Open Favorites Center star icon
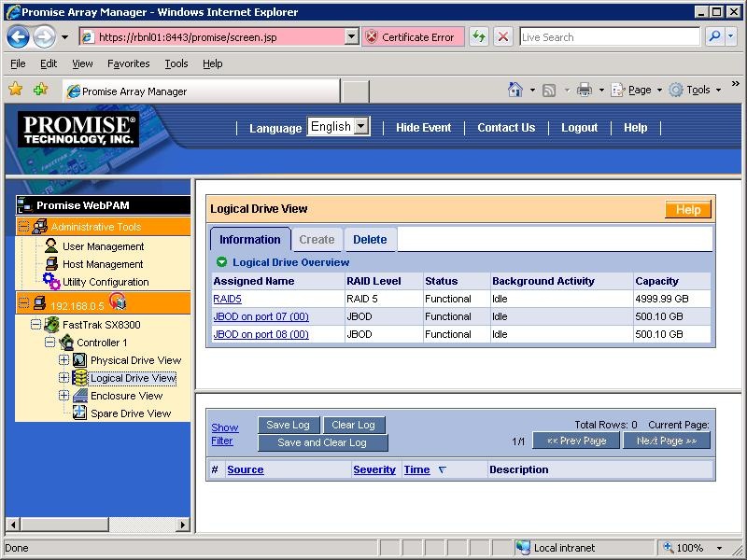747x560 pixels. [16, 90]
